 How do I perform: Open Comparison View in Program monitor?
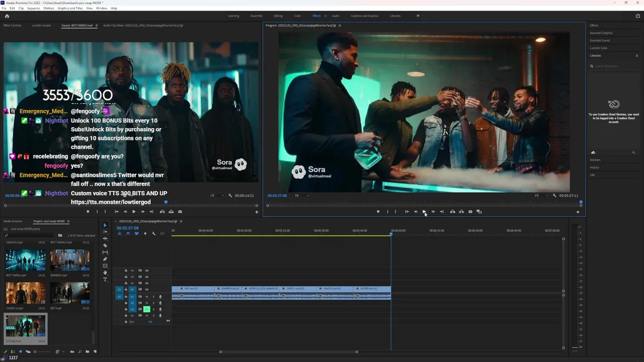[x=479, y=212]
